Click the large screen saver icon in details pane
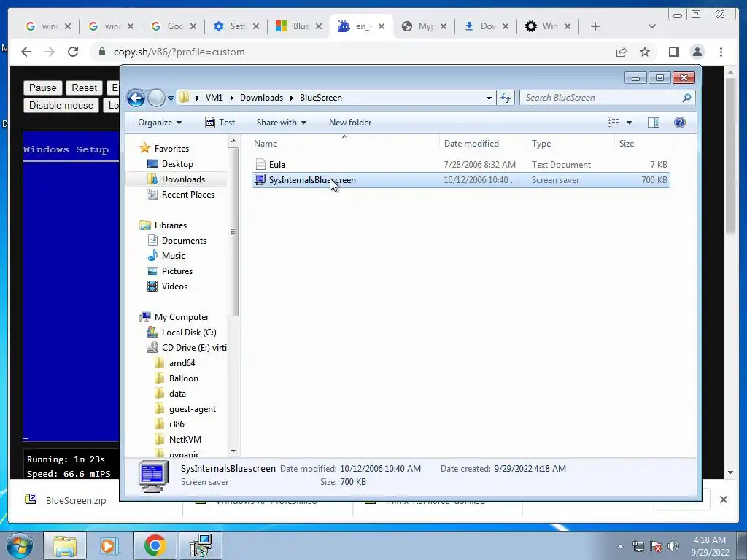This screenshot has height=560, width=747. (x=153, y=476)
